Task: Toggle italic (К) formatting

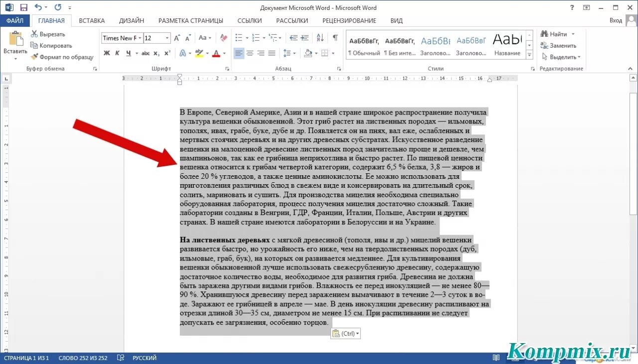Action: [x=118, y=53]
